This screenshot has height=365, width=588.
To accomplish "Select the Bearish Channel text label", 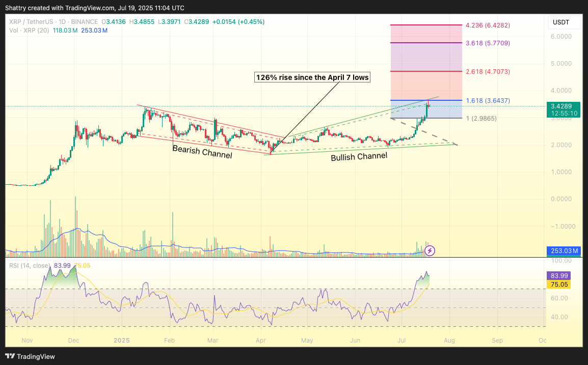I will click(x=202, y=152).
